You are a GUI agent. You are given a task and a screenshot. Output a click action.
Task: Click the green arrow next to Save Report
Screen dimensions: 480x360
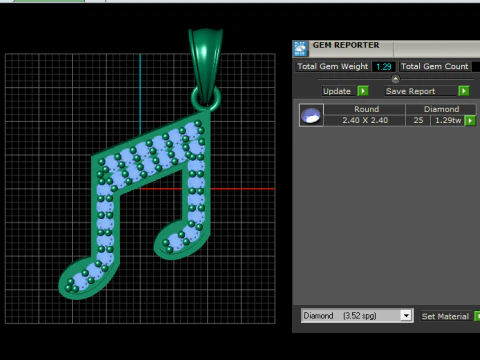(464, 91)
